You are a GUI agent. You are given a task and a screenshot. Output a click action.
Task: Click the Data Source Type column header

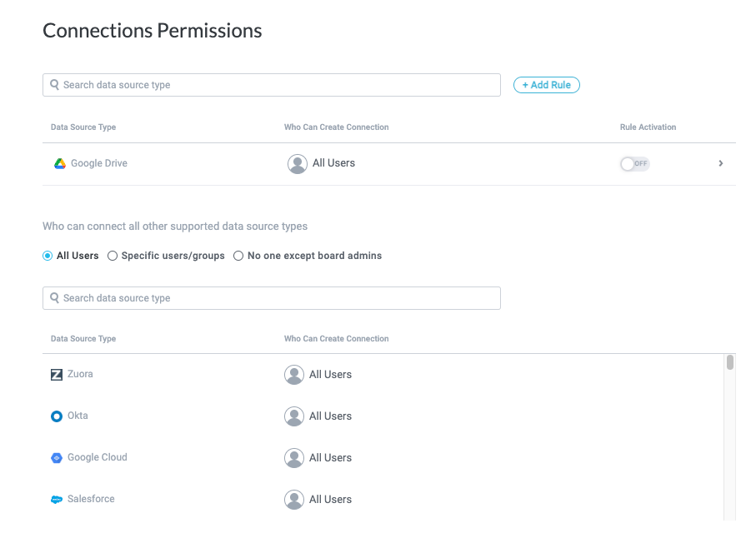coord(82,127)
